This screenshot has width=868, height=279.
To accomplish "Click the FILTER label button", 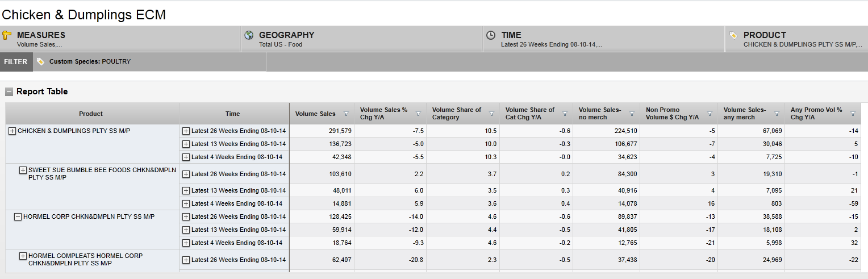I will [16, 62].
